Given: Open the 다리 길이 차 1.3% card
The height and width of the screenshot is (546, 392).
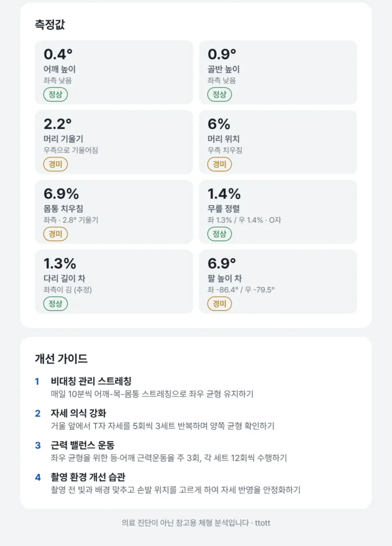Looking at the screenshot, I should [x=114, y=282].
